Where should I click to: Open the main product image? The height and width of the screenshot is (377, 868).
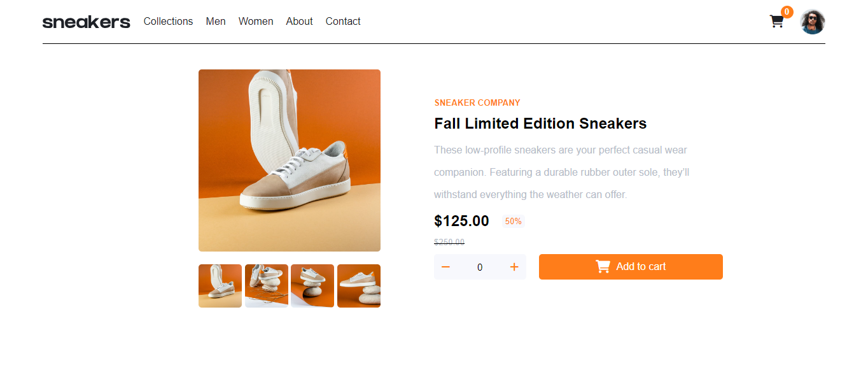click(290, 160)
